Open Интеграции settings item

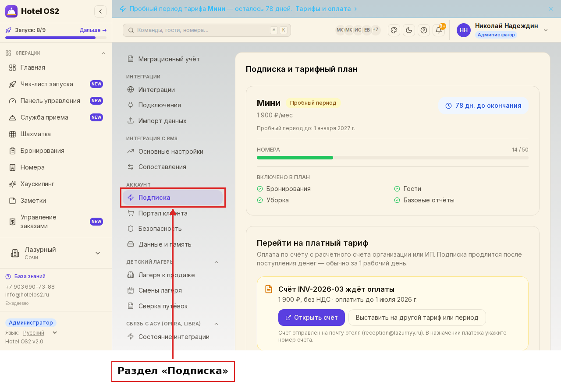coord(173,90)
